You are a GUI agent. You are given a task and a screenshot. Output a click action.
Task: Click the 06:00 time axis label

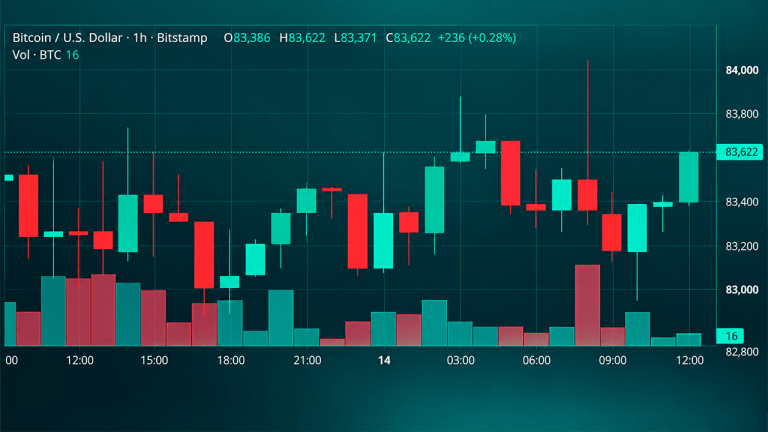(536, 360)
